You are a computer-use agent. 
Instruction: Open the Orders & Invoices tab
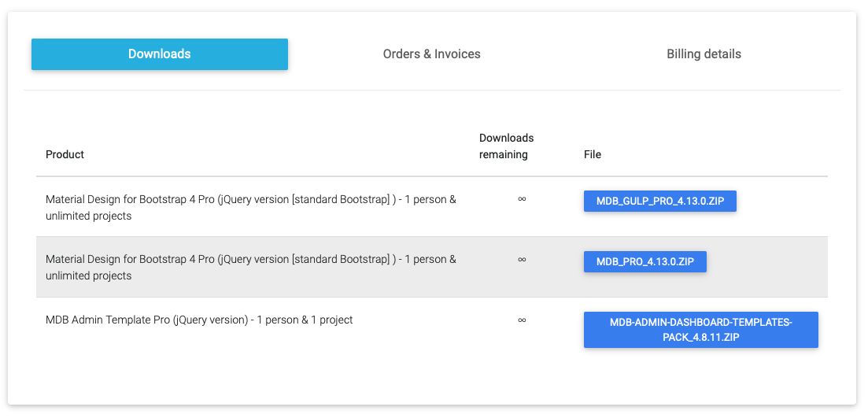click(432, 54)
